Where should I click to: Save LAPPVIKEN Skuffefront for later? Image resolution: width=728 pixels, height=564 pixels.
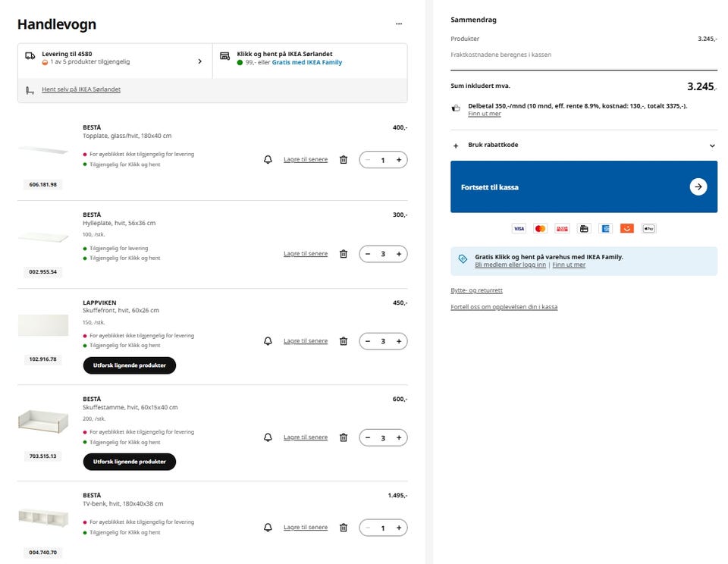[306, 340]
